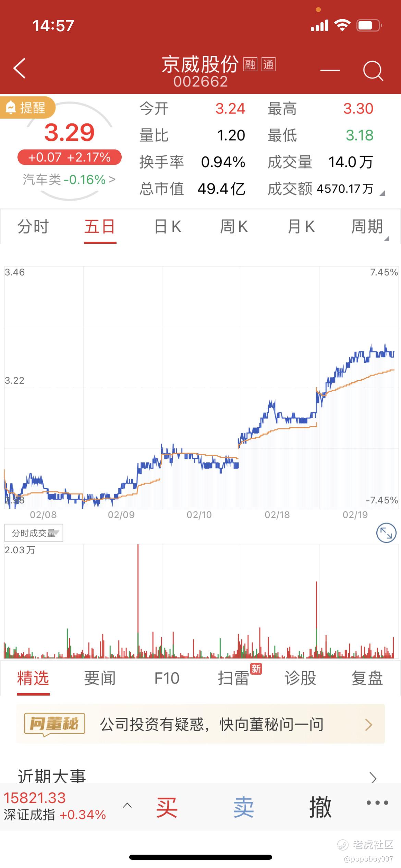
Task: Open more options three-dots icon
Action: (x=377, y=803)
